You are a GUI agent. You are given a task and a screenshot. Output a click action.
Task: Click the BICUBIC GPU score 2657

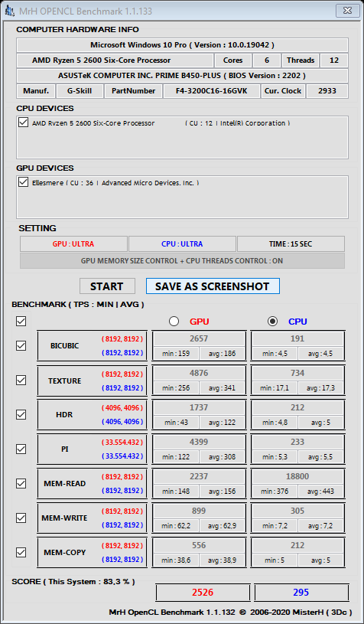pyautogui.click(x=199, y=338)
